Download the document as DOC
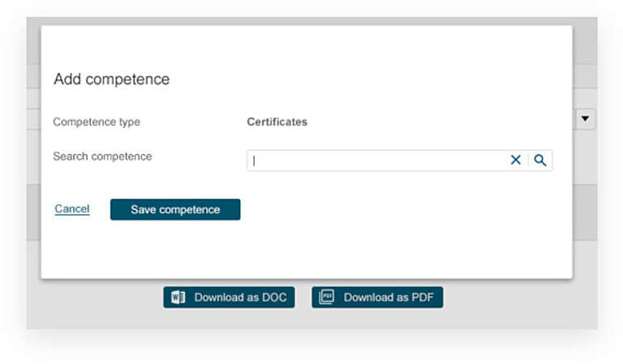Image resolution: width=623 pixels, height=364 pixels. (229, 298)
